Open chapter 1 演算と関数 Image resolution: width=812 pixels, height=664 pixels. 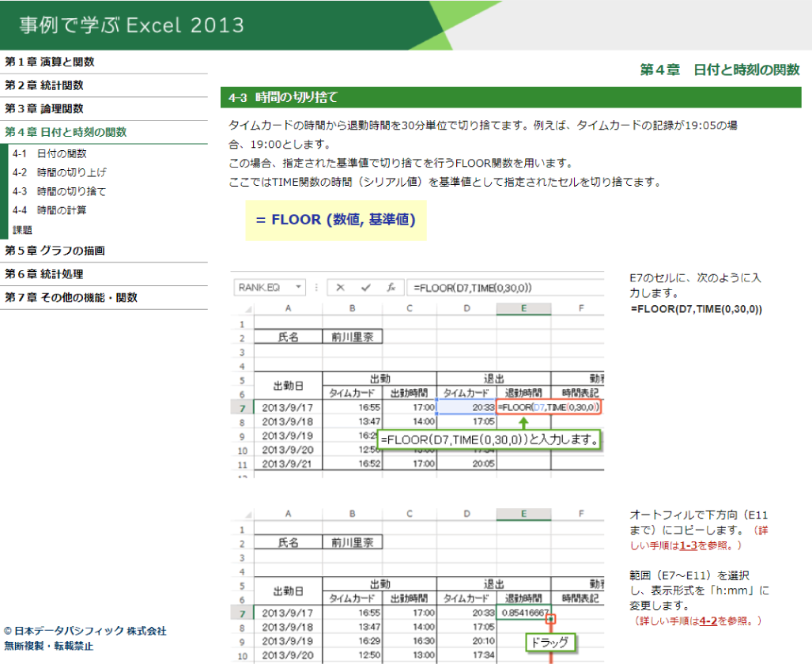[50, 62]
